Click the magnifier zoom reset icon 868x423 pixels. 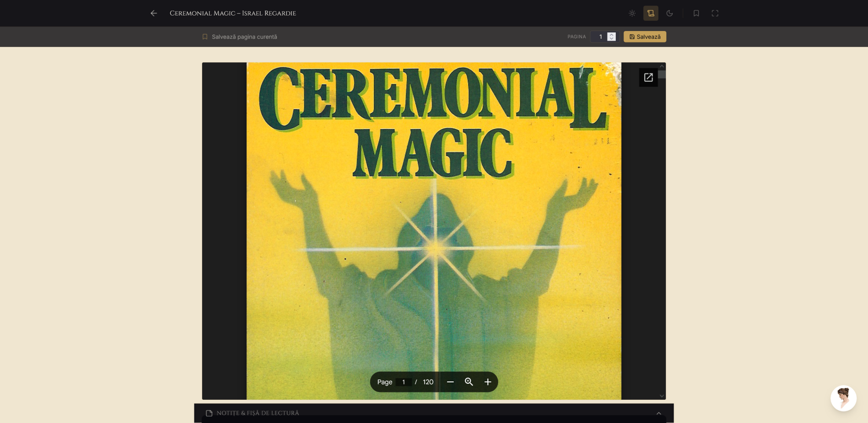pos(469,382)
